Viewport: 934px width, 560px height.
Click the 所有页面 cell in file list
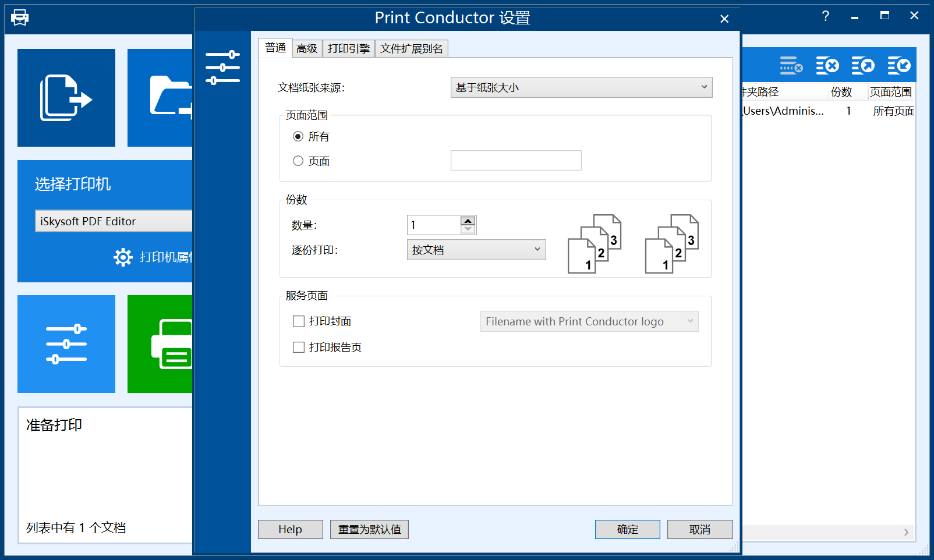(893, 111)
